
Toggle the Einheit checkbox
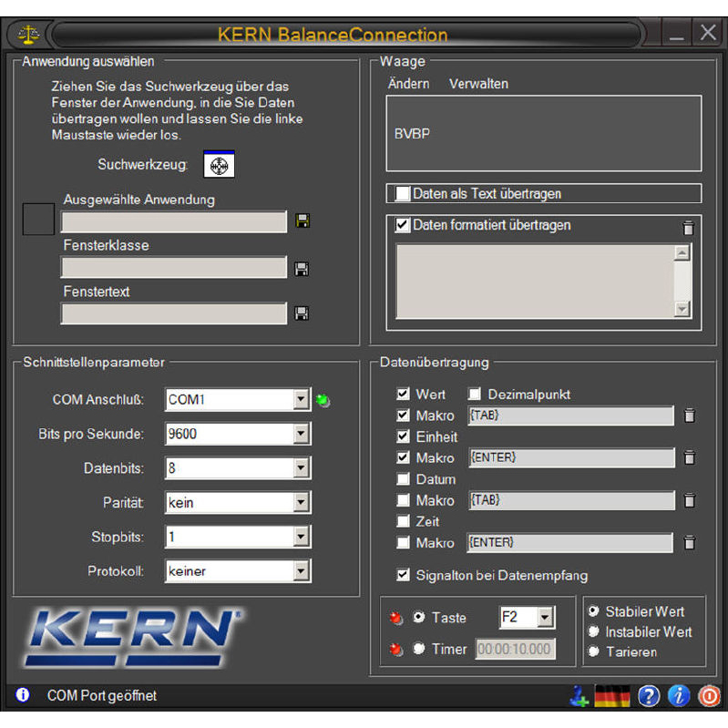click(x=403, y=436)
